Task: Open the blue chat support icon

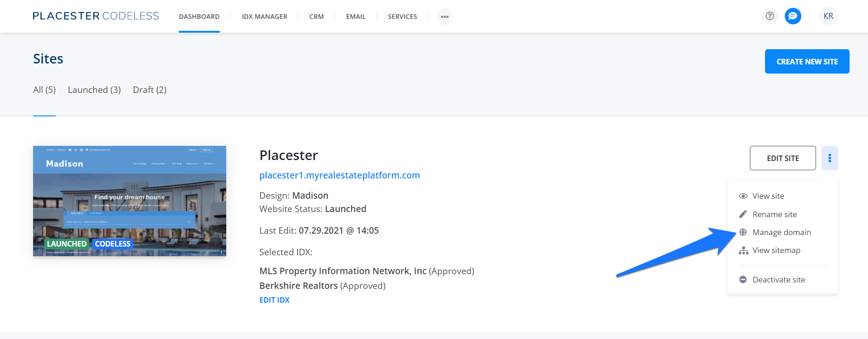Action: (x=793, y=16)
